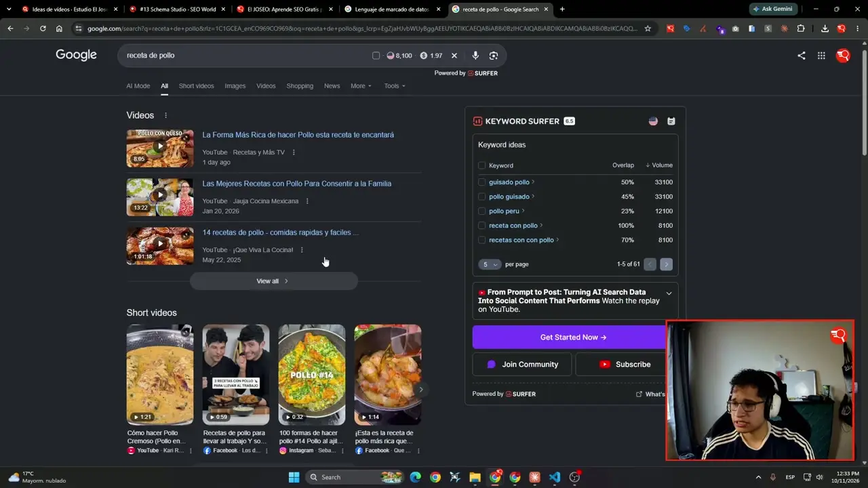Open Visual Studio Code from taskbar
Screen dimensions: 868x488
click(555, 477)
